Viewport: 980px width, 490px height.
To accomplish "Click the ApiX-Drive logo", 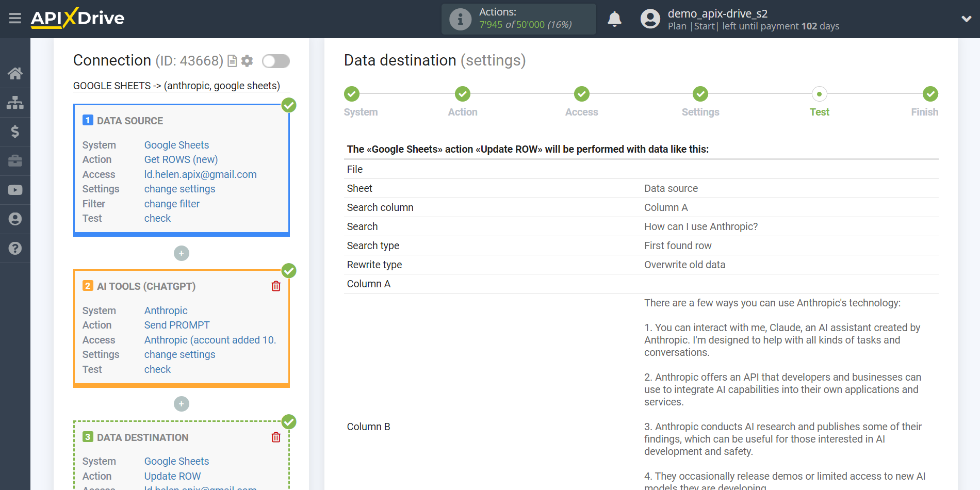I will coord(77,19).
